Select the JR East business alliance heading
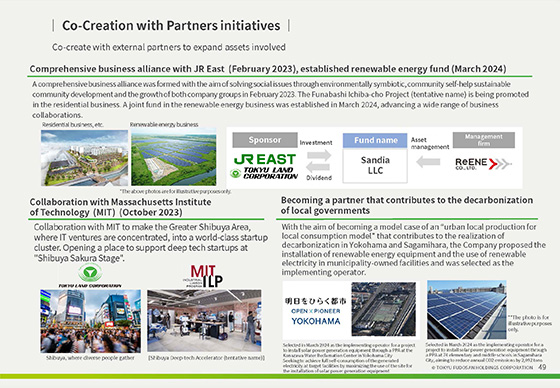Image resolution: width=560 pixels, height=388 pixels. [268, 69]
